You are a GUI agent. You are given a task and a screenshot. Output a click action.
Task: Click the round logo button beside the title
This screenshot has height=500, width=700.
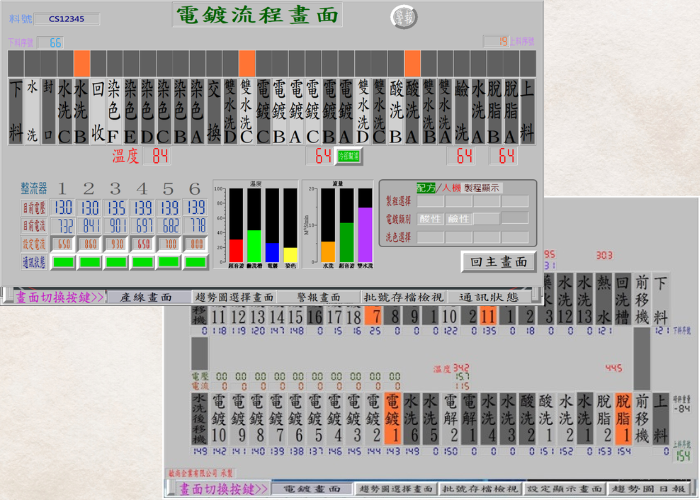pyautogui.click(x=403, y=17)
